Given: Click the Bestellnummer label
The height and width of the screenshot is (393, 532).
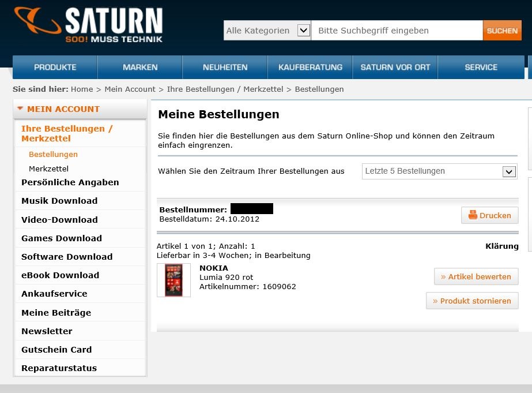Looking at the screenshot, I should pyautogui.click(x=193, y=210).
